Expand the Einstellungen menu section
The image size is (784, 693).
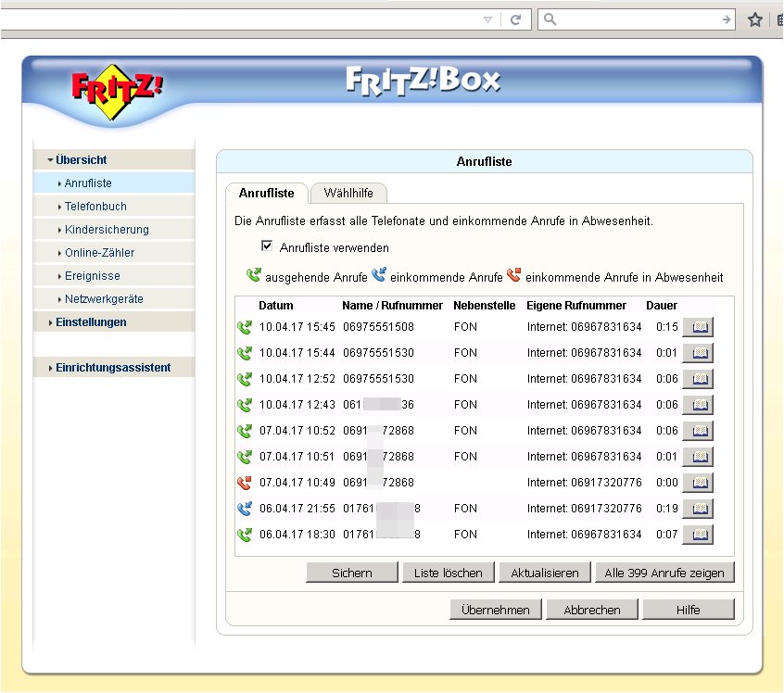(113, 322)
